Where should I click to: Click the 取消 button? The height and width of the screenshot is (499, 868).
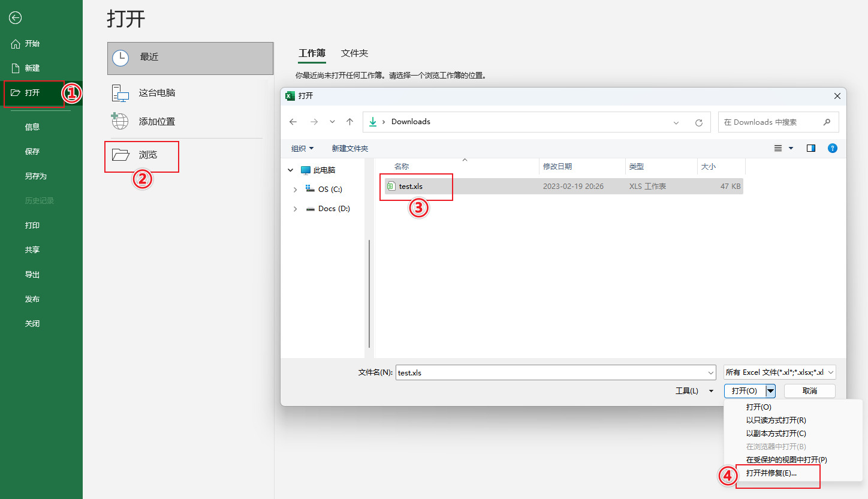point(809,390)
